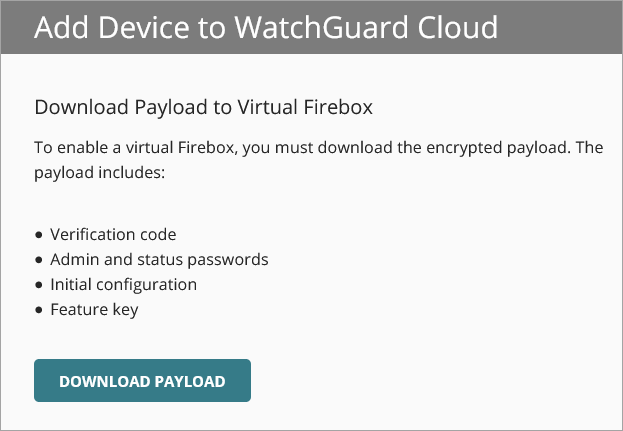The width and height of the screenshot is (623, 431).
Task: Click the Add Device to WatchGuard Cloud title
Action: coord(265,26)
